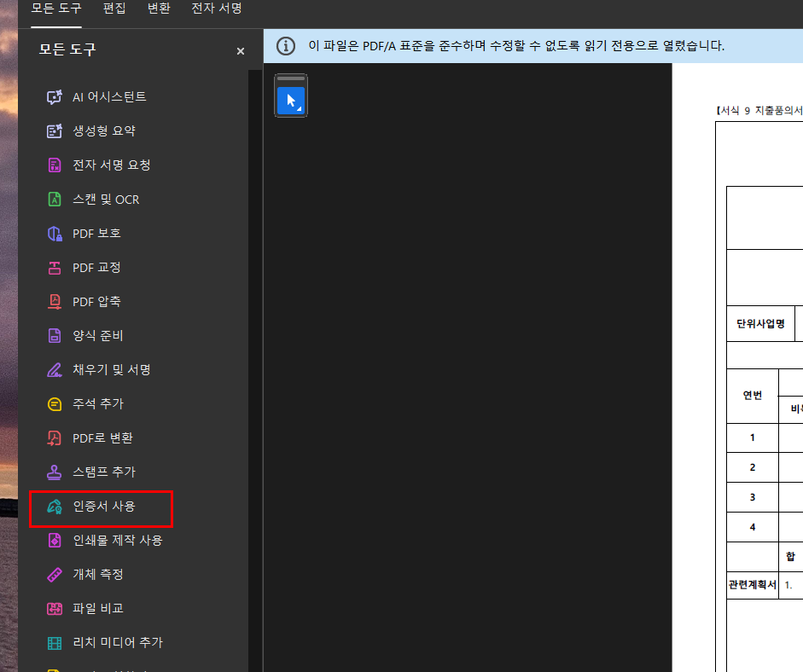Click the PDF 교정 label

pyautogui.click(x=96, y=267)
